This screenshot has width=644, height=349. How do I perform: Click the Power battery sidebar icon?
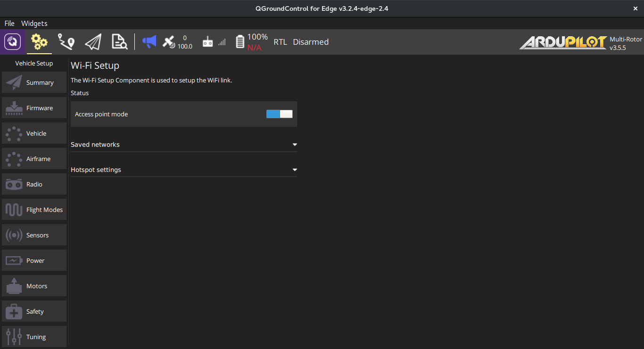click(14, 260)
